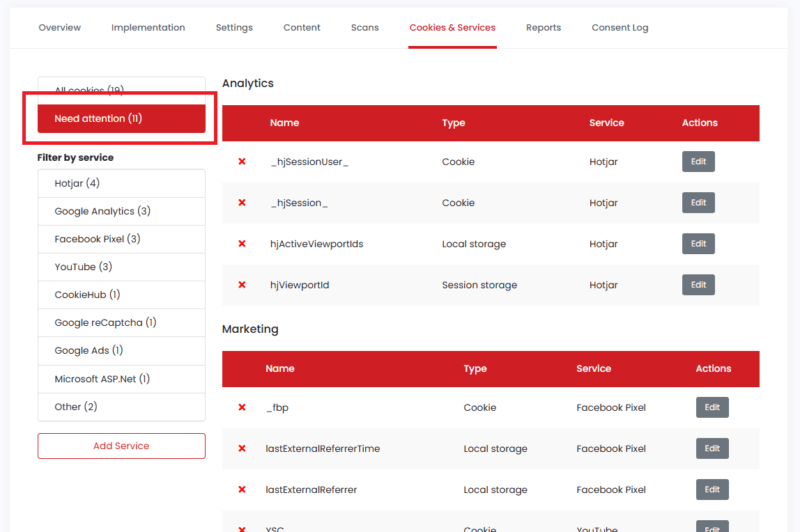This screenshot has height=532, width=800.
Task: Switch to the Implementation tab
Action: tap(148, 28)
